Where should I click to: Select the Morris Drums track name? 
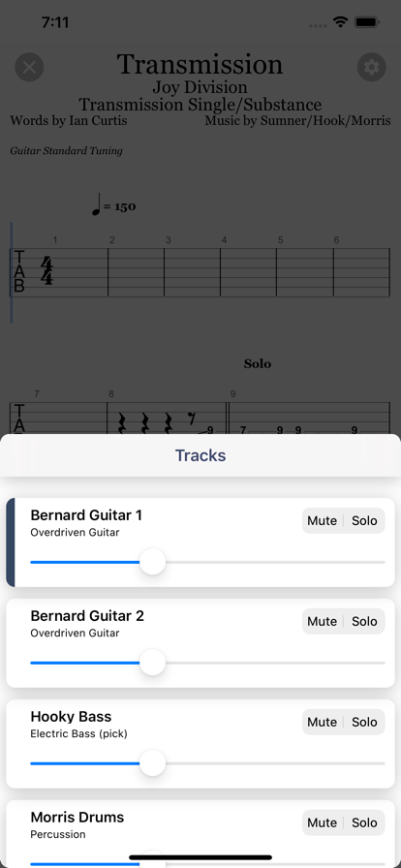[x=77, y=817]
